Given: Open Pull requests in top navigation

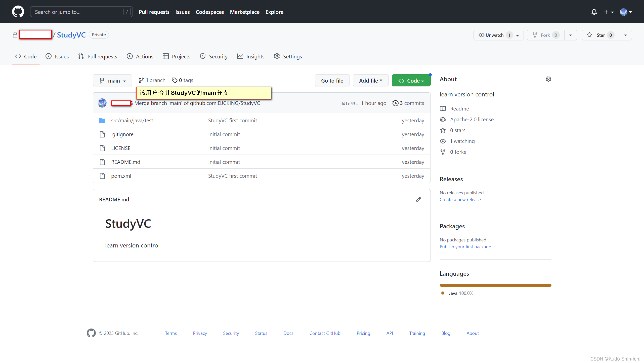Looking at the screenshot, I should tap(154, 12).
